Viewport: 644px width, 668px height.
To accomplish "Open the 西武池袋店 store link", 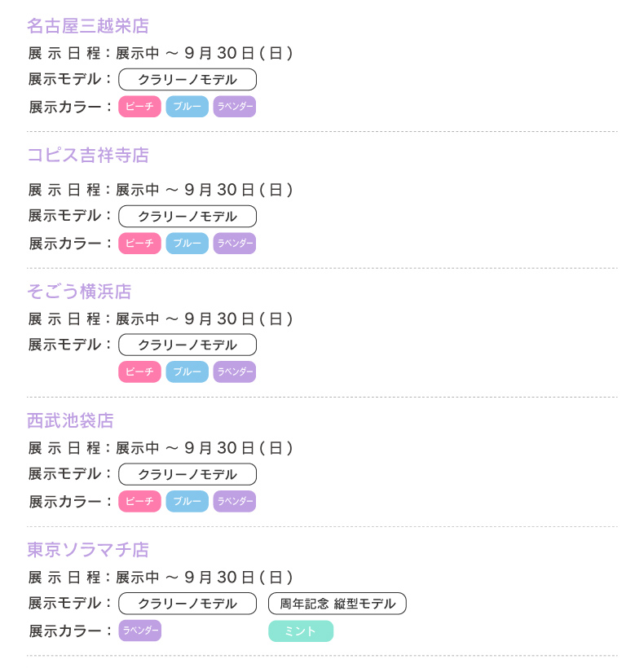I will tap(70, 421).
